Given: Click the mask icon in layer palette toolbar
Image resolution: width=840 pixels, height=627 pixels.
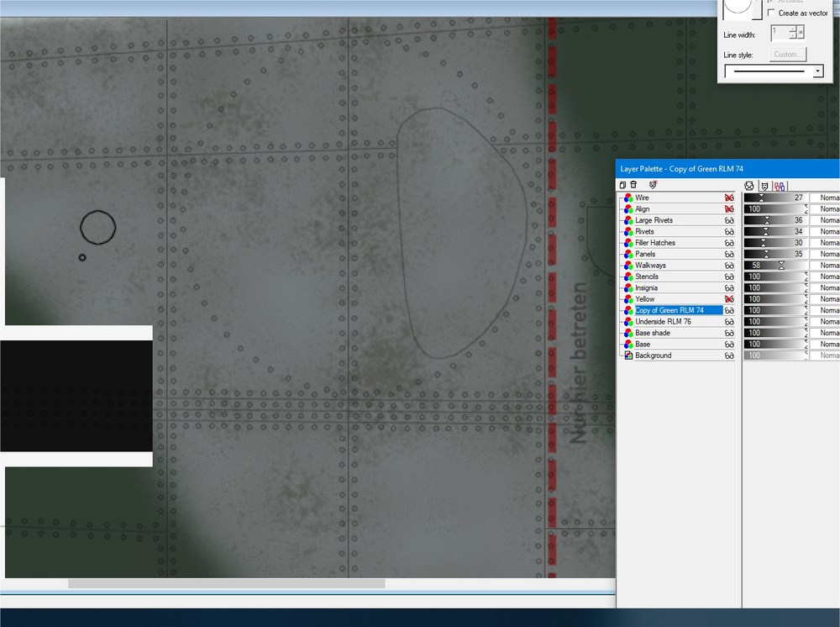Looking at the screenshot, I should (x=653, y=185).
